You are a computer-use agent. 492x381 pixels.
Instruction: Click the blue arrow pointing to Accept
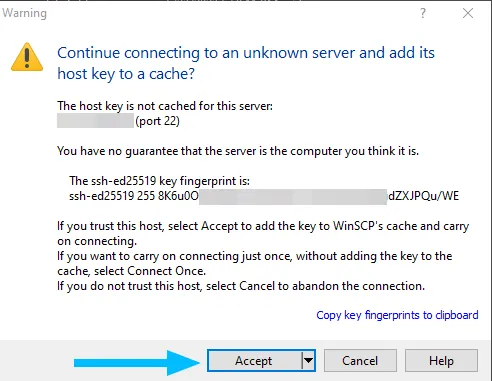coord(137,363)
